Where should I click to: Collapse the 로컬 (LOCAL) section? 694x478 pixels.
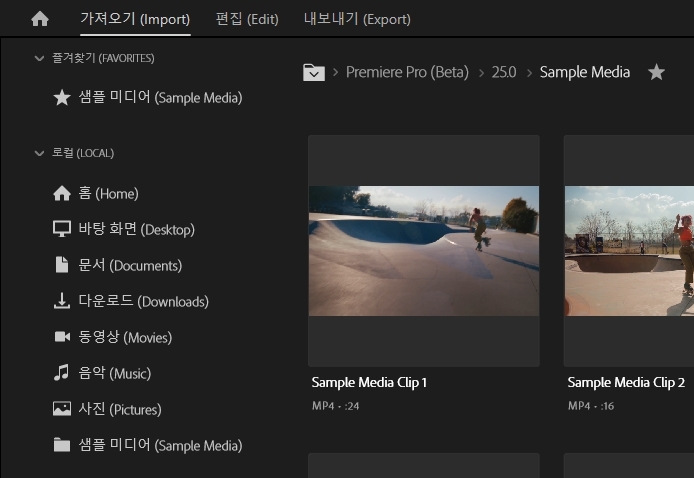pos(39,153)
